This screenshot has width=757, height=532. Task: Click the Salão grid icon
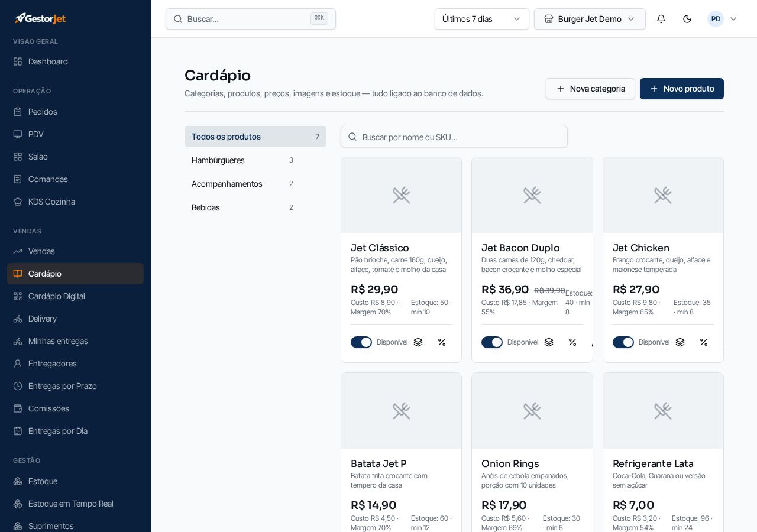pos(18,157)
